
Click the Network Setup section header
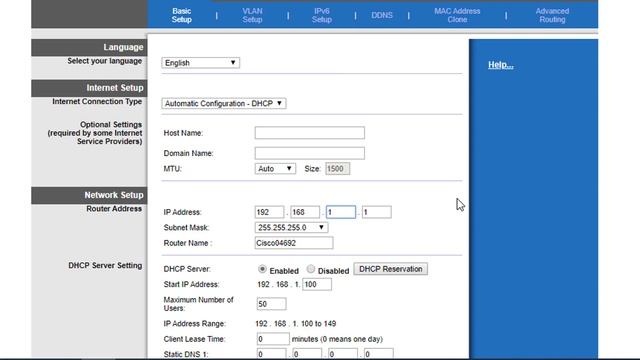coord(89,195)
